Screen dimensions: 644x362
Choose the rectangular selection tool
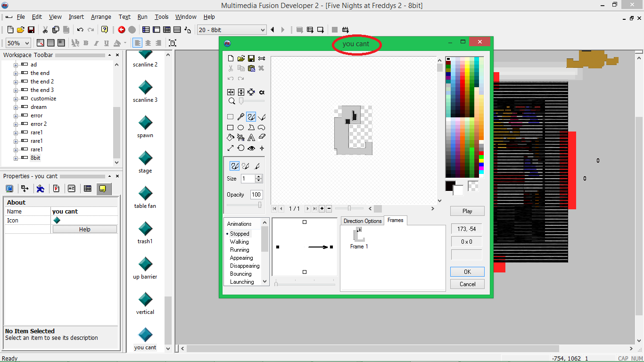231,117
